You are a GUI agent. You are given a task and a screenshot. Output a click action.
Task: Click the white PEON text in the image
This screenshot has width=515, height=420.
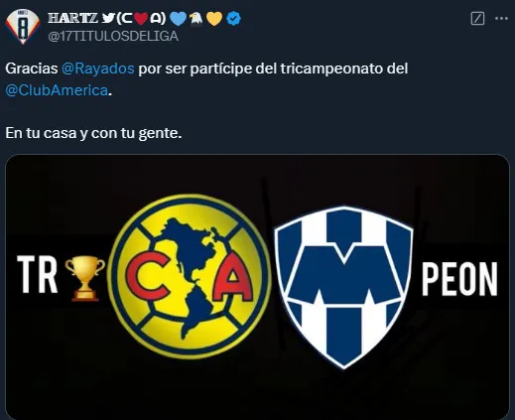pos(459,279)
